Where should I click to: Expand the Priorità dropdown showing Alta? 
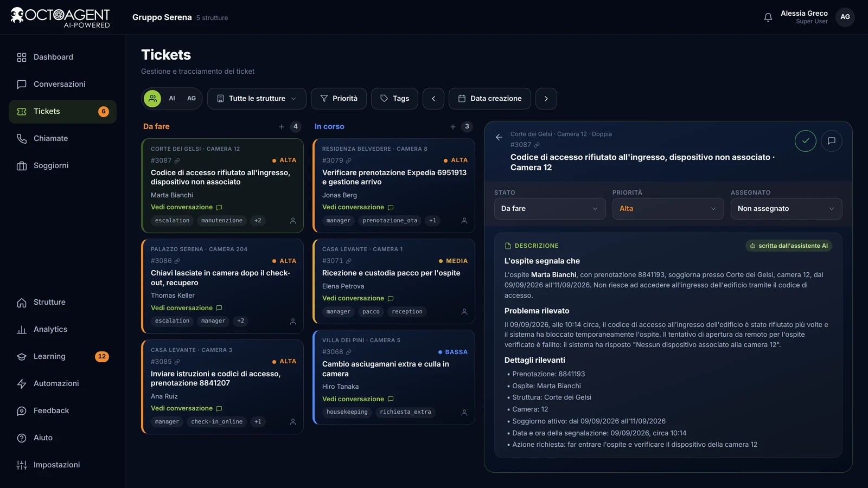668,209
